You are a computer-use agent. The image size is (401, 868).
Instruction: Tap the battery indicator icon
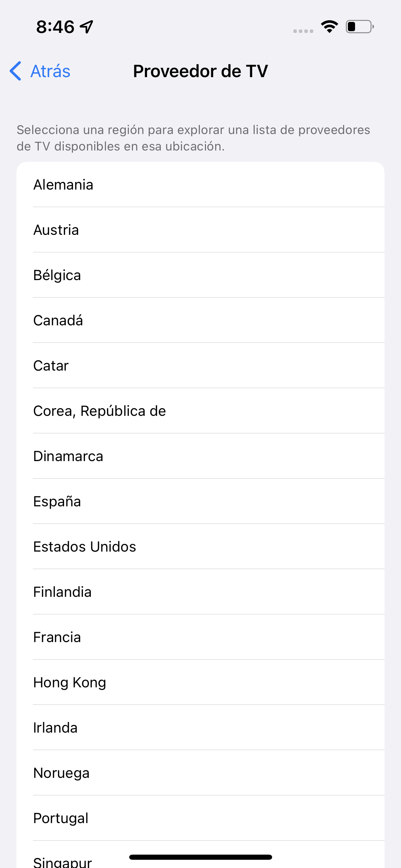360,27
